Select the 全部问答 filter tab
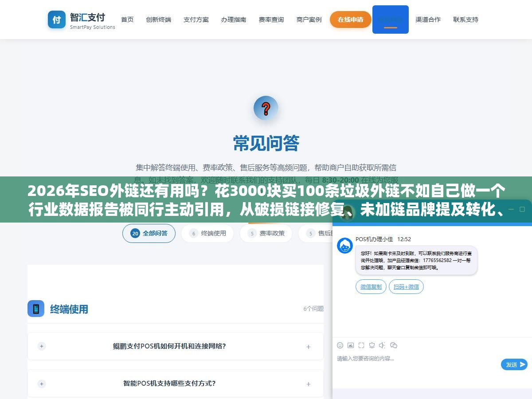Screen dimensions: 532x399 pyautogui.click(x=149, y=233)
